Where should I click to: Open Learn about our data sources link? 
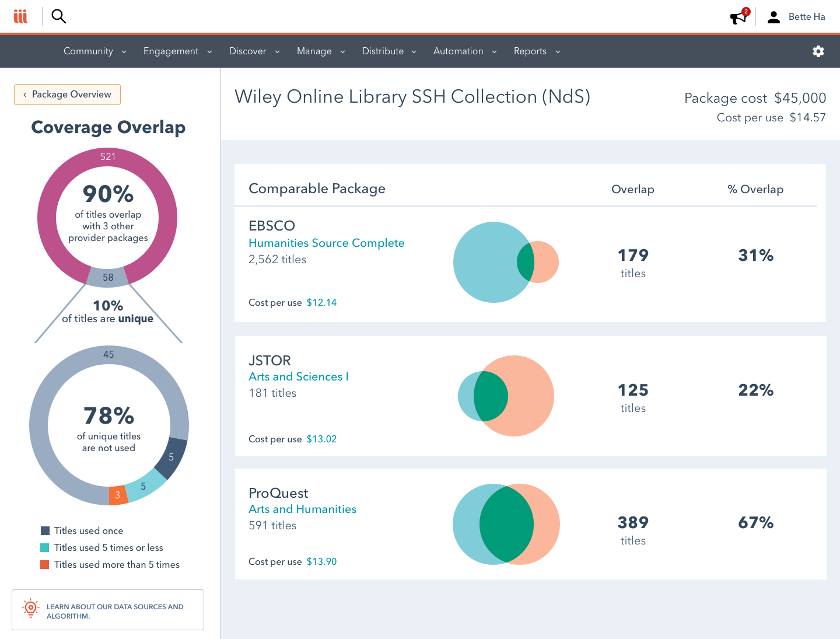pyautogui.click(x=108, y=610)
